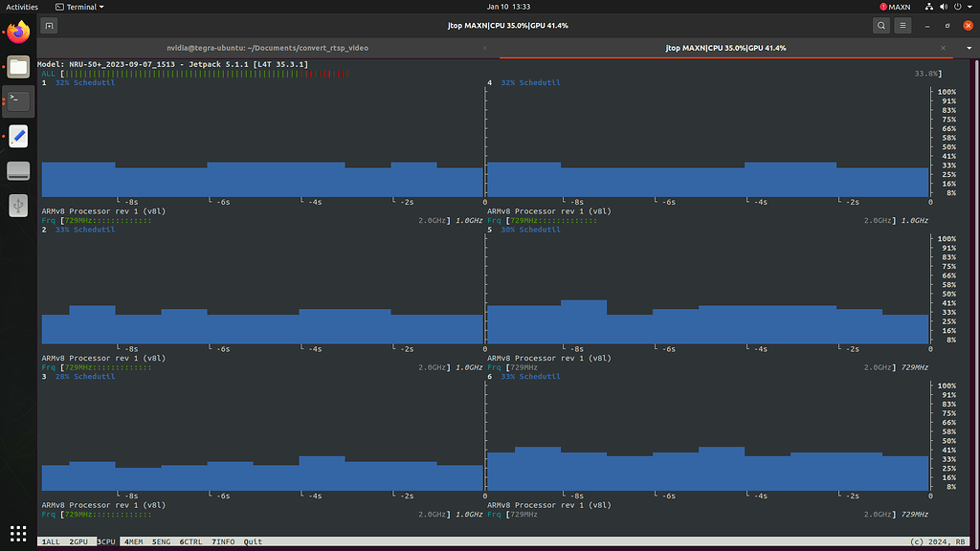
Task: Open the Terminal application menu
Action: 80,7
